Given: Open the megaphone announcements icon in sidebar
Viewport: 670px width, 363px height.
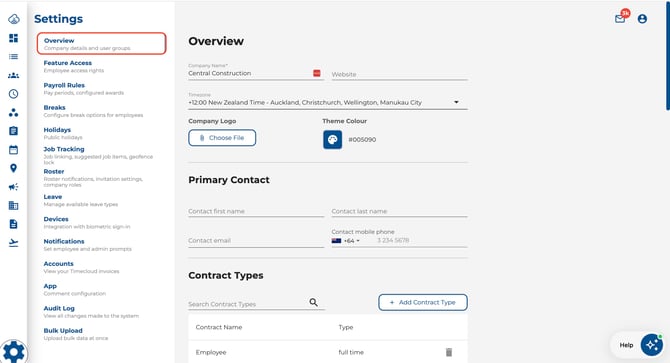Looking at the screenshot, I should [14, 187].
